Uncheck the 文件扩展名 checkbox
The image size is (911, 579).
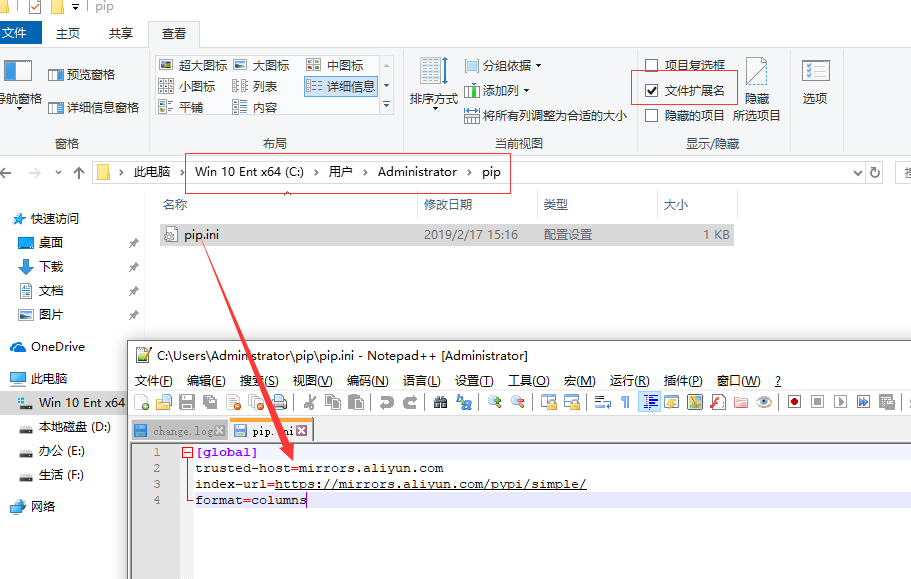pos(652,91)
